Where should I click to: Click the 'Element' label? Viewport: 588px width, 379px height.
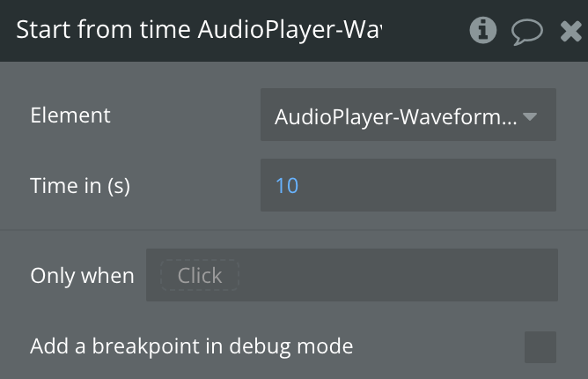tap(70, 115)
